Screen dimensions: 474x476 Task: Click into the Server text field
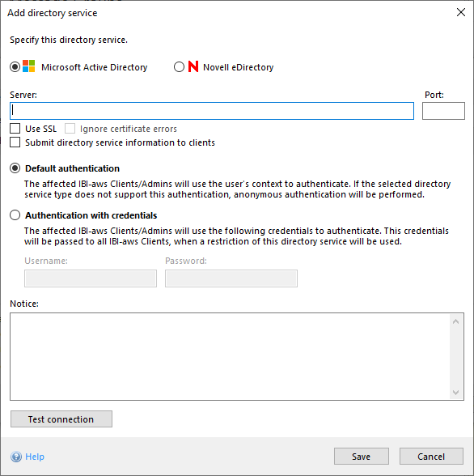pos(212,111)
